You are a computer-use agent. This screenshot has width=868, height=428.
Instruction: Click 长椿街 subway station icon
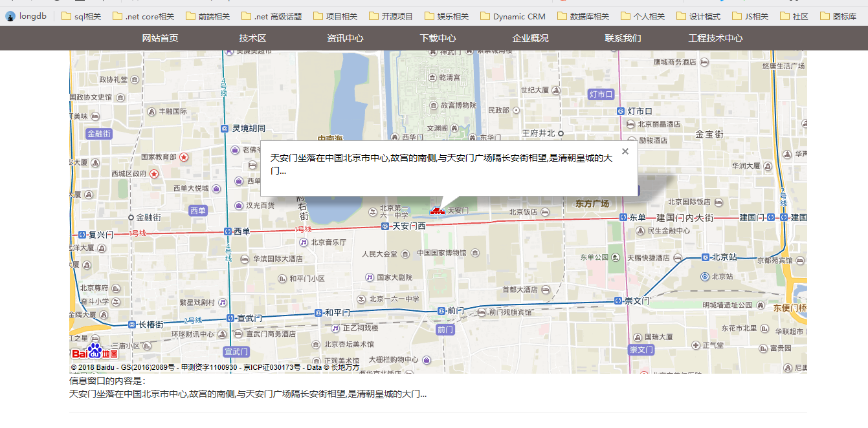click(x=132, y=325)
